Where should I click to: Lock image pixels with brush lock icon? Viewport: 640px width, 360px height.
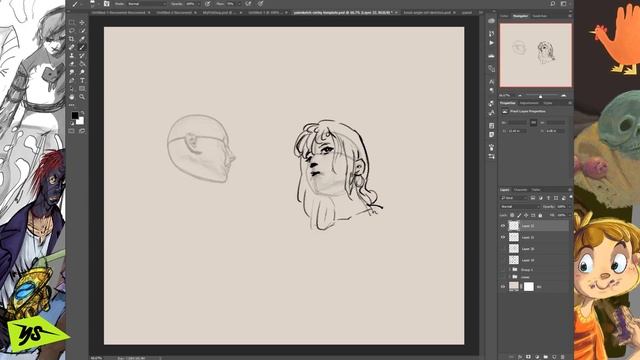coord(519,215)
